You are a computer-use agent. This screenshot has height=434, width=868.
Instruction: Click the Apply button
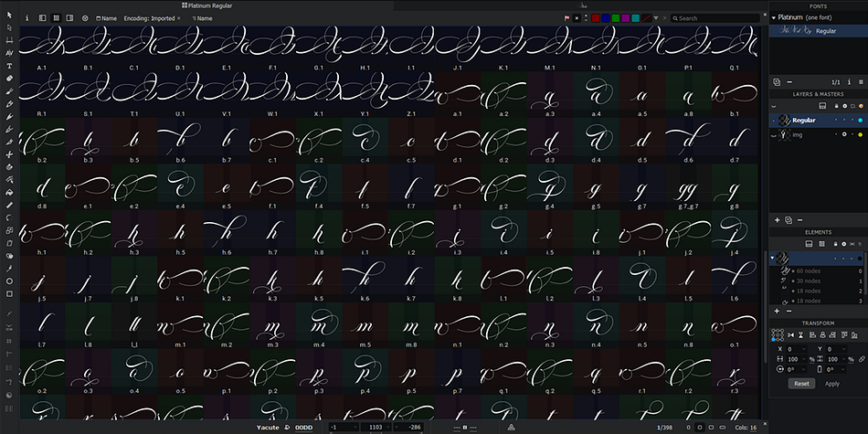(x=832, y=384)
